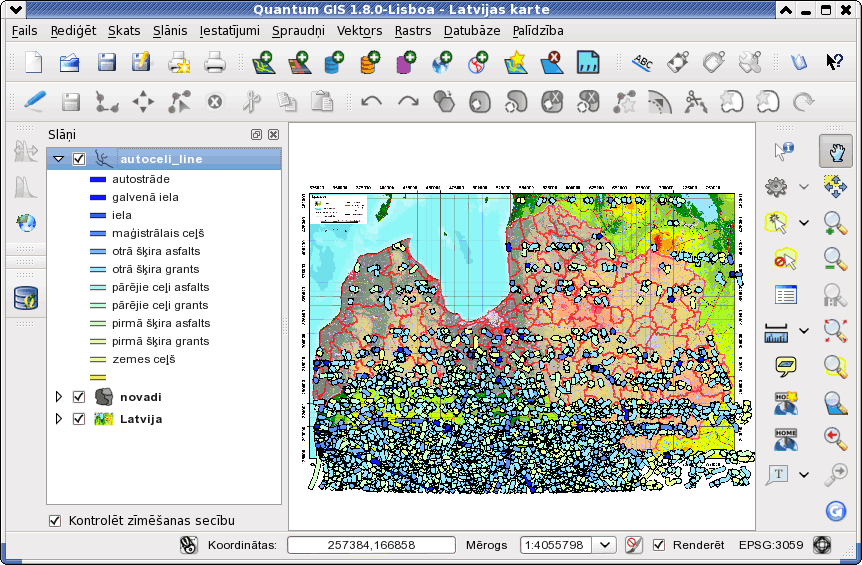Collapse the autoceli_line layer tree

[58, 159]
